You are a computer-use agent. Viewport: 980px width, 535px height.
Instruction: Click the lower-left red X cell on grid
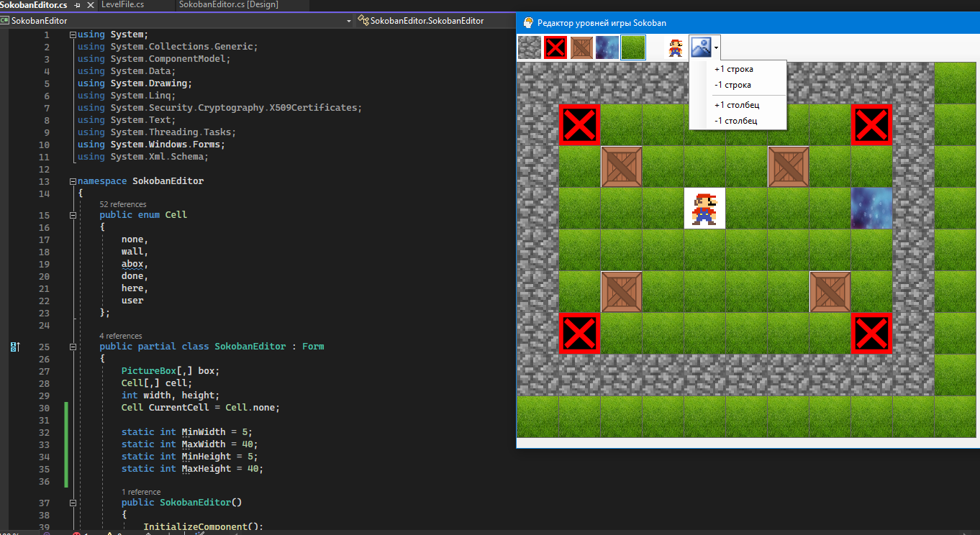click(579, 334)
